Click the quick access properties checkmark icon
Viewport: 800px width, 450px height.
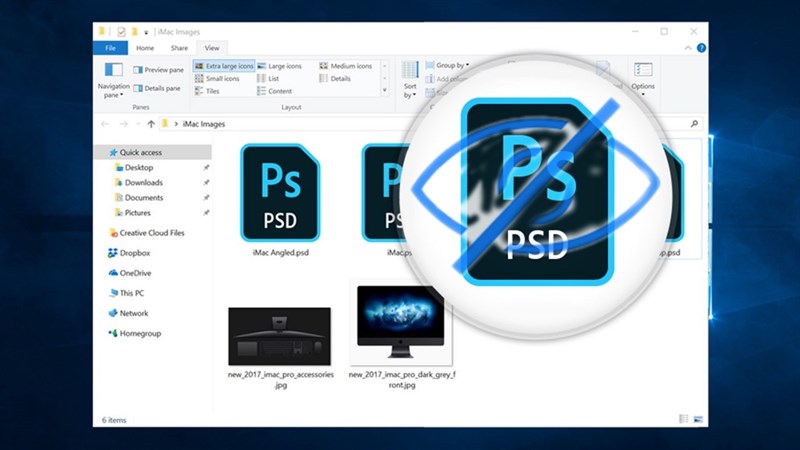coord(121,32)
